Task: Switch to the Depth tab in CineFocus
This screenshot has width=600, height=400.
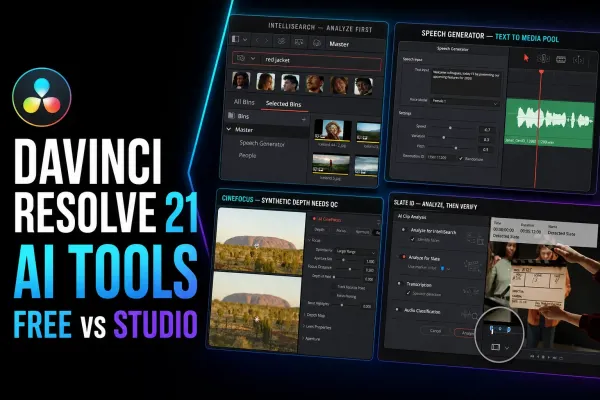Action: point(319,230)
